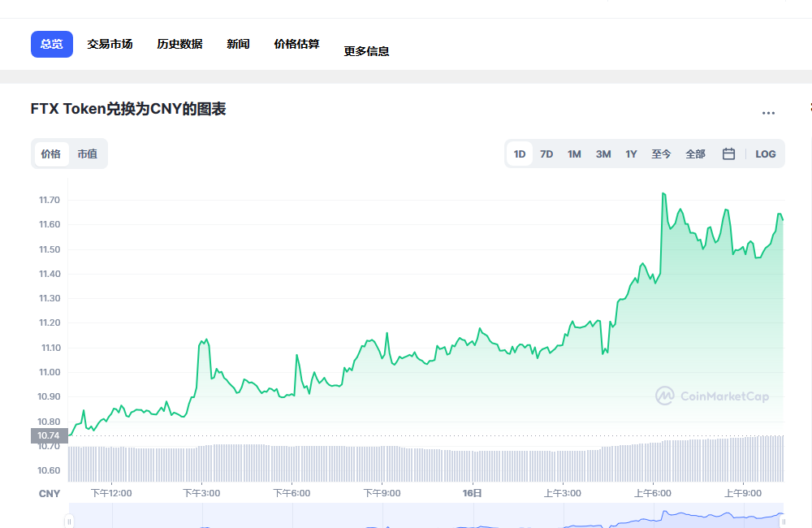Click the 下午3:00 time axis label
The width and height of the screenshot is (812, 528).
[201, 493]
